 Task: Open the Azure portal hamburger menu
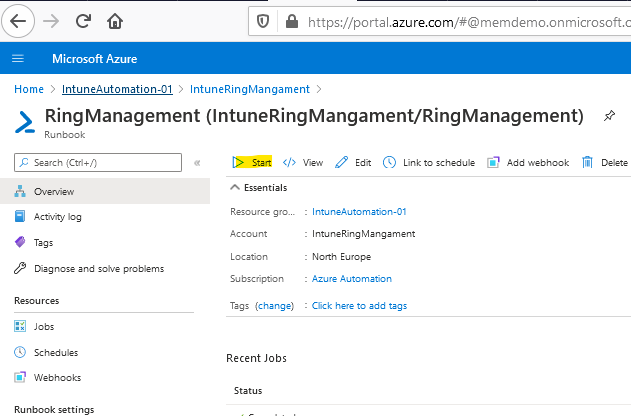click(18, 59)
